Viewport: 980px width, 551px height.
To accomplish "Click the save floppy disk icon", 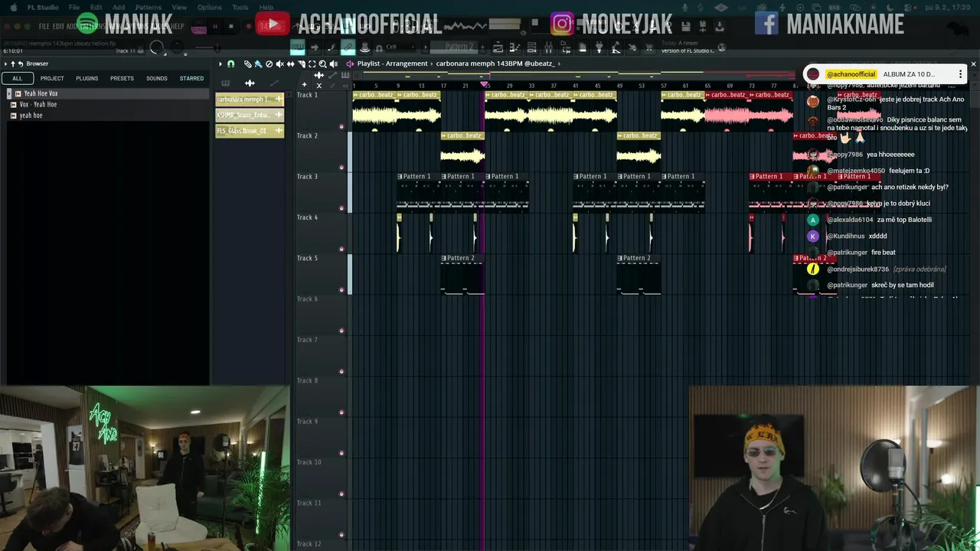I will coord(685,26).
